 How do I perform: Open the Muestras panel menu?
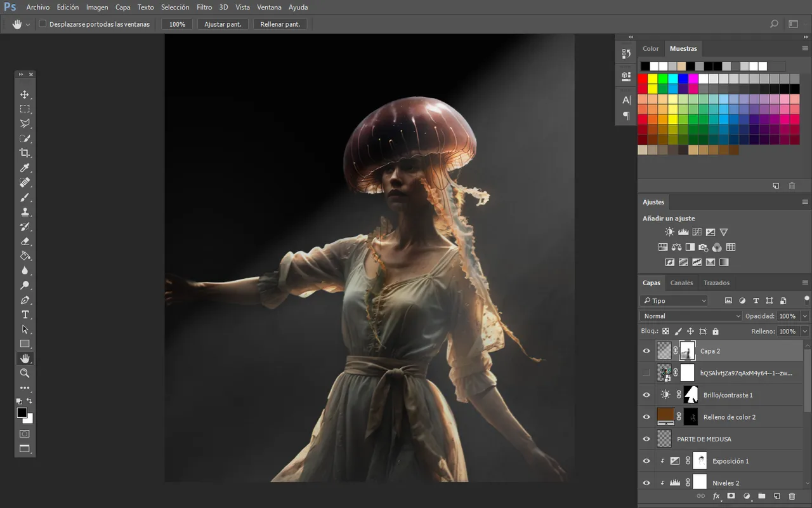pyautogui.click(x=805, y=48)
